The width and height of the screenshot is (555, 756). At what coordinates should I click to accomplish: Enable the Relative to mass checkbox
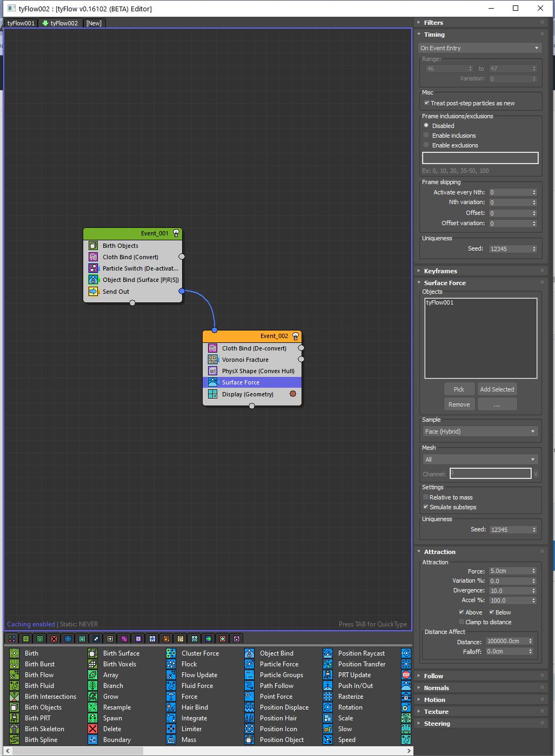pos(426,497)
